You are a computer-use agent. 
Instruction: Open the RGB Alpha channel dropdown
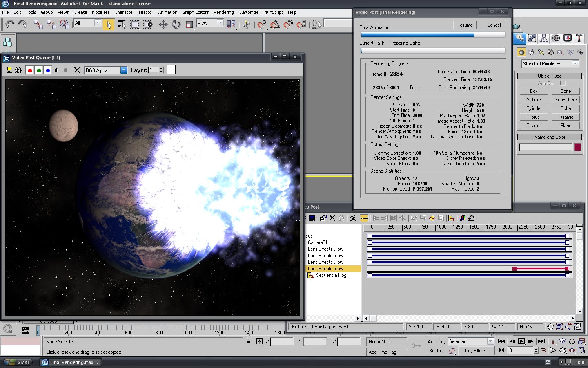(x=124, y=70)
